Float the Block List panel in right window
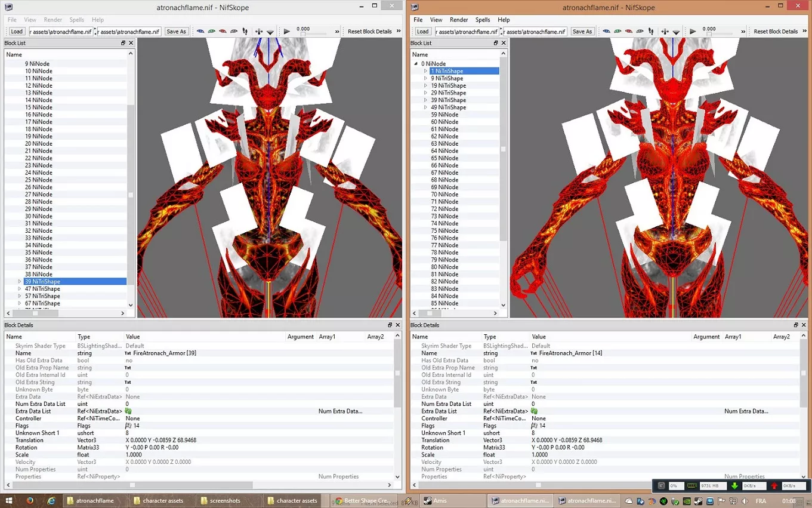812x508 pixels. 495,43
